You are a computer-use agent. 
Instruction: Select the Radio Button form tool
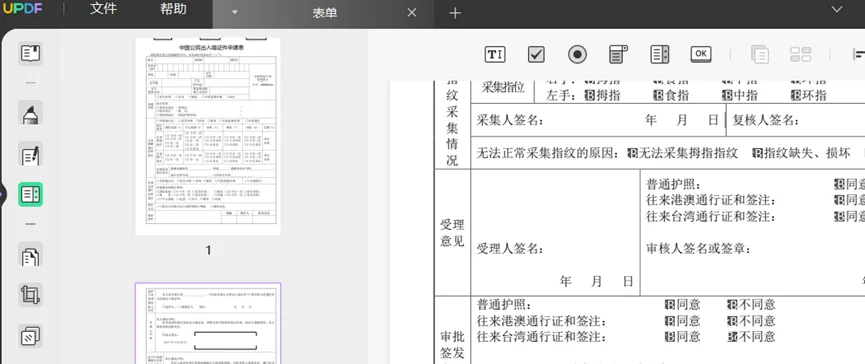(578, 54)
